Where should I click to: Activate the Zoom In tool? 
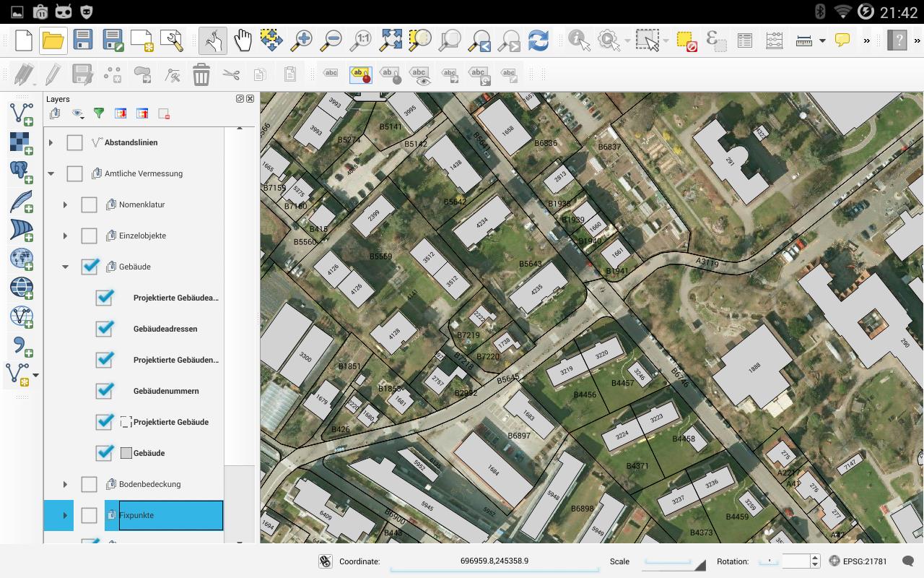(302, 40)
